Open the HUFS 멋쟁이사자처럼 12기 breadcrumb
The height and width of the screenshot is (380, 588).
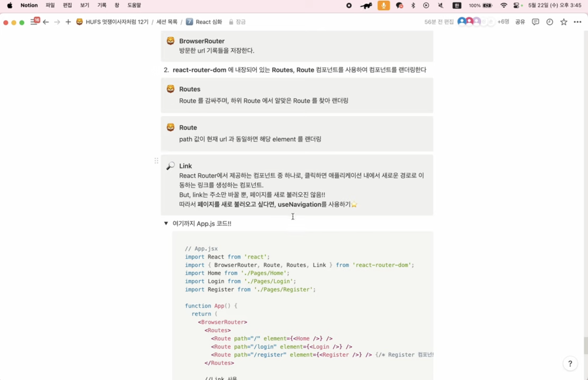click(112, 22)
